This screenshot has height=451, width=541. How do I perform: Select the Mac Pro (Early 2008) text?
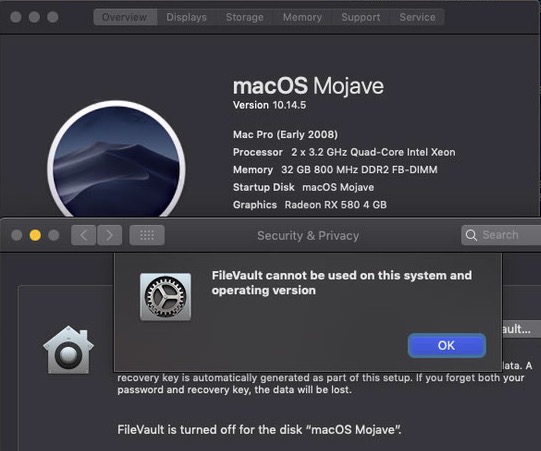(x=285, y=134)
